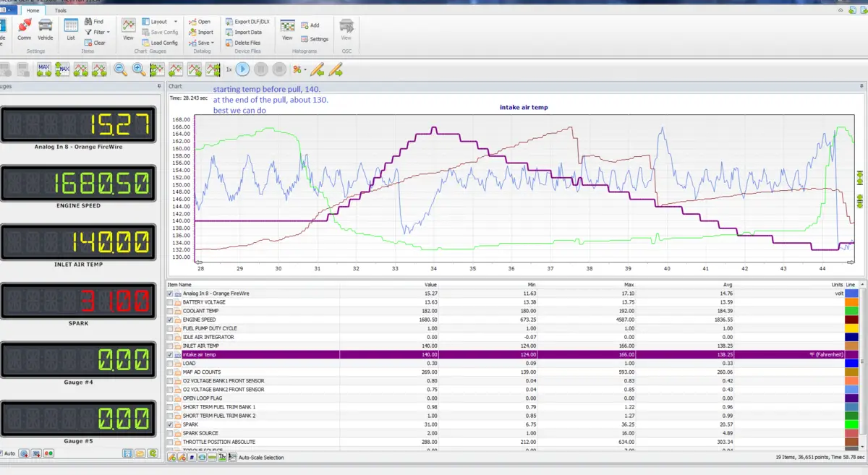Uncheck Analog In 8 - Orange FireWire
Image resolution: width=868 pixels, height=475 pixels.
coord(171,294)
